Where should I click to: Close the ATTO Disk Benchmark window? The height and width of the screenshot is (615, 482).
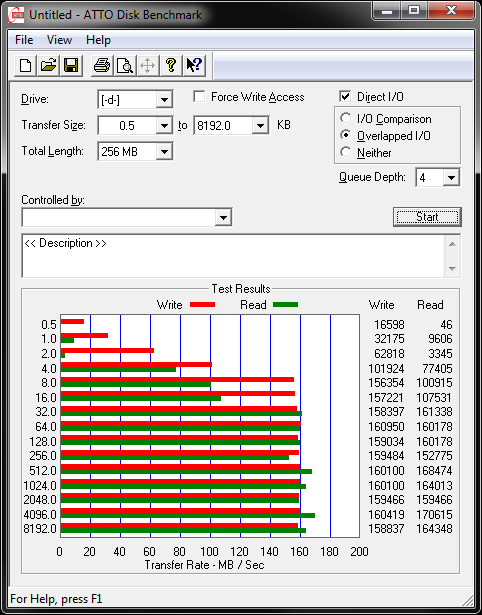451,11
